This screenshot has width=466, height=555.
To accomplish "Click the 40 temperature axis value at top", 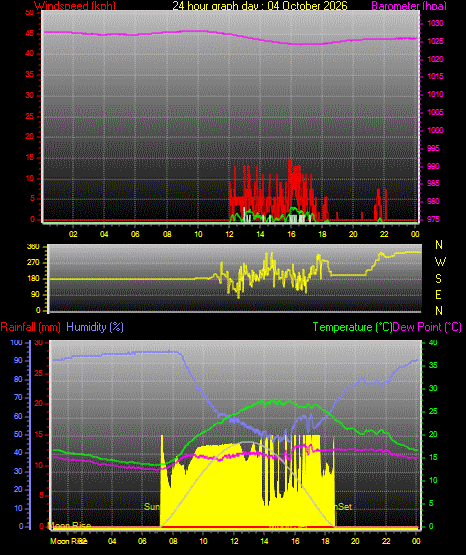I will click(x=433, y=343).
